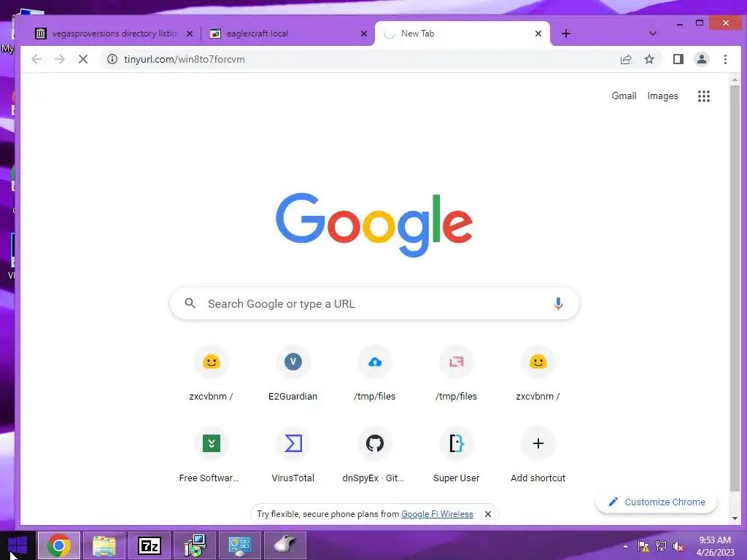
Task: Expand the tab search dropdown chevron
Action: coord(653,34)
